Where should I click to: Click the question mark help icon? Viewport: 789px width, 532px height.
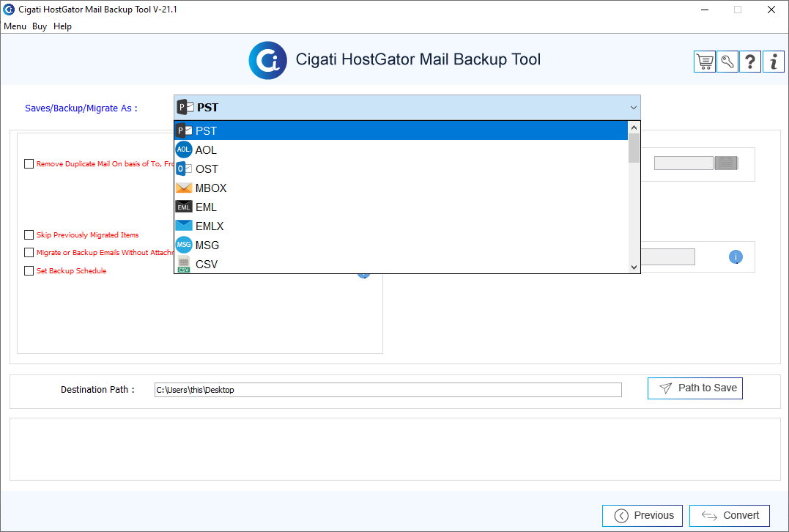click(750, 62)
